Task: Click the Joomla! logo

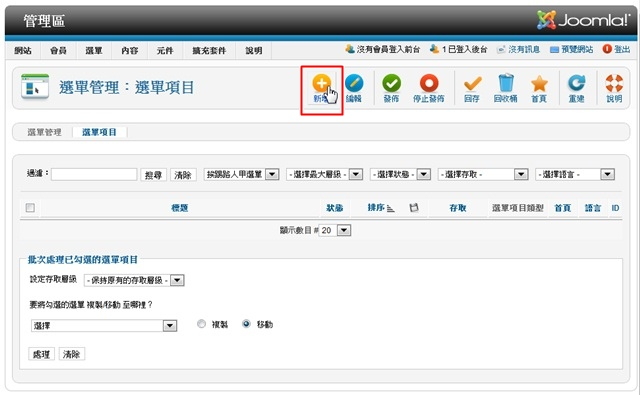Action: click(x=584, y=20)
